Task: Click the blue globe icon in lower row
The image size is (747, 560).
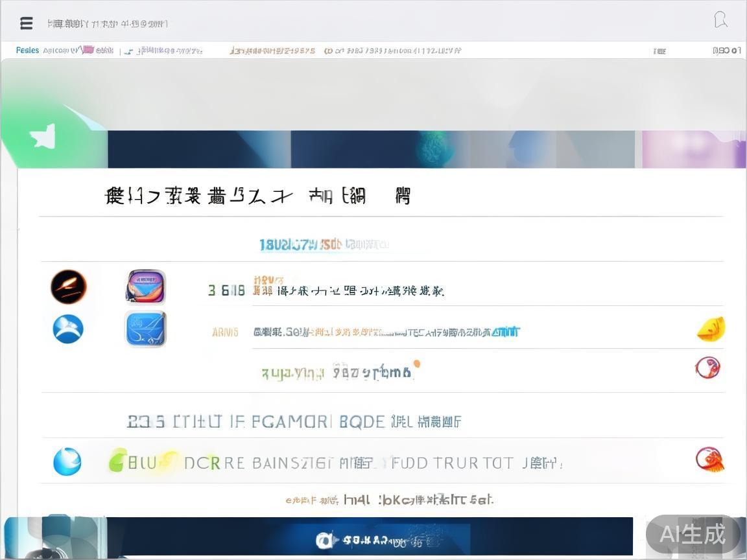Action: 67,461
